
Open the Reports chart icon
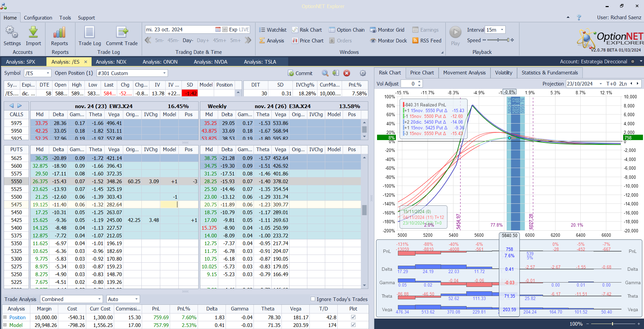59,33
